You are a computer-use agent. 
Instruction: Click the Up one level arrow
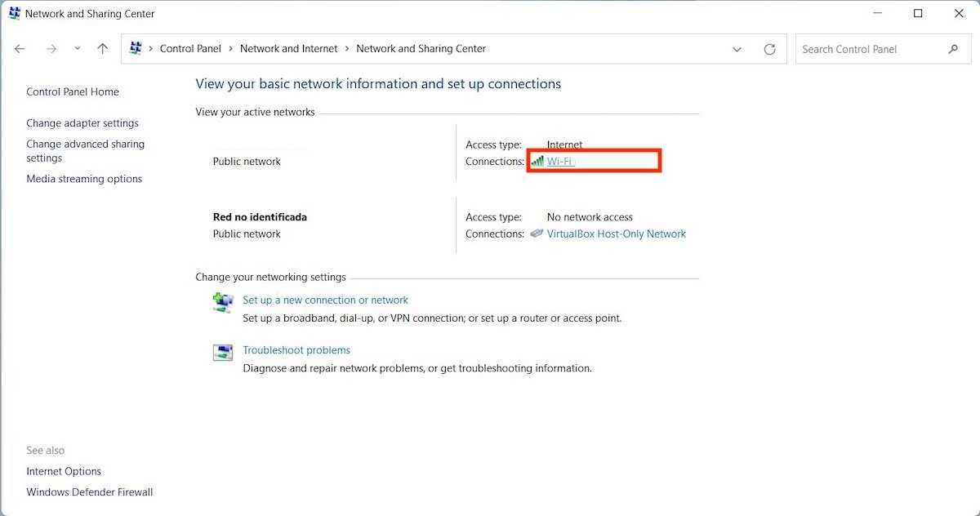(102, 49)
